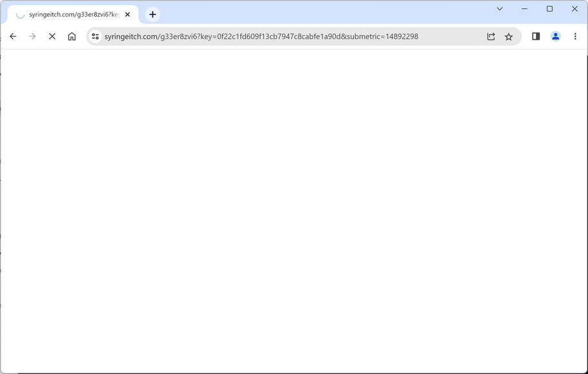Toggle the bookmark star for this page
Screen dimensions: 588x374
[508, 36]
